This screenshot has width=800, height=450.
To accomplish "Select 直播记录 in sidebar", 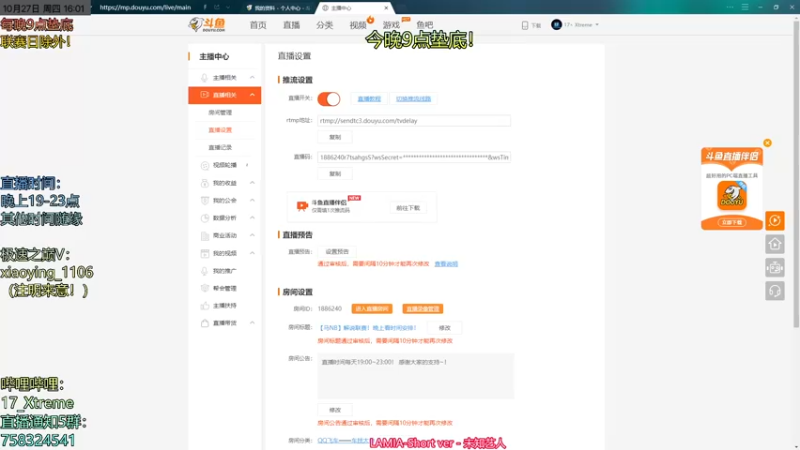I will coord(220,147).
